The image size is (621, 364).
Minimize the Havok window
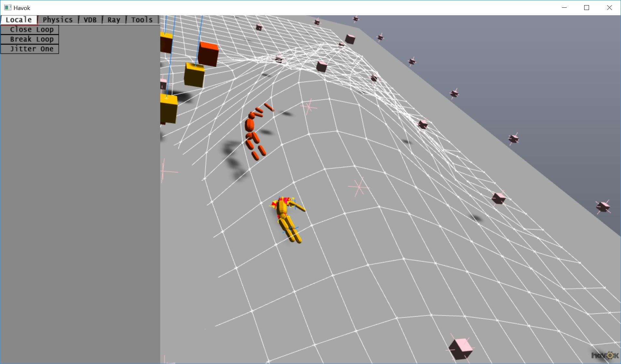(x=564, y=8)
